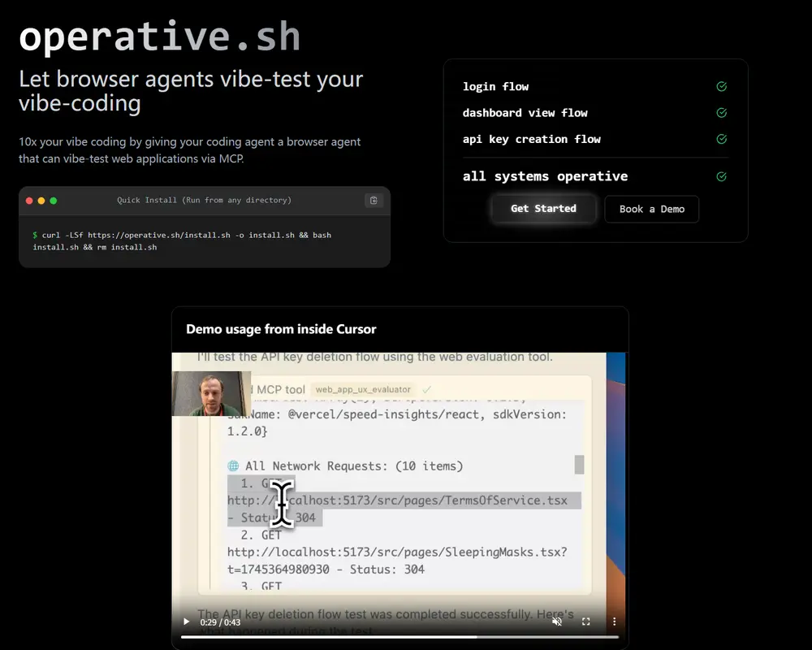The width and height of the screenshot is (812, 650).
Task: Click the green traffic light dot on terminal
Action: tap(53, 200)
